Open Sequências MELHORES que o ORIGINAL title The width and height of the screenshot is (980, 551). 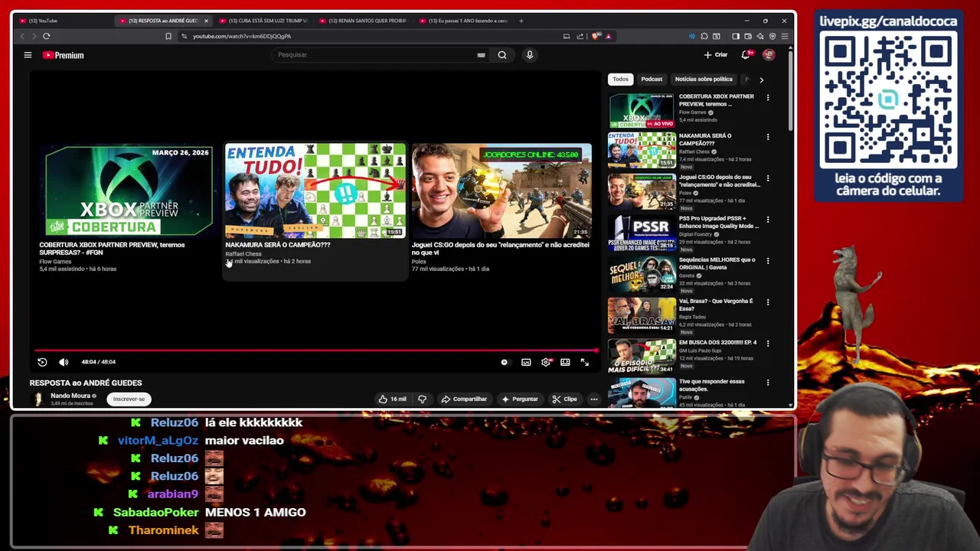717,262
